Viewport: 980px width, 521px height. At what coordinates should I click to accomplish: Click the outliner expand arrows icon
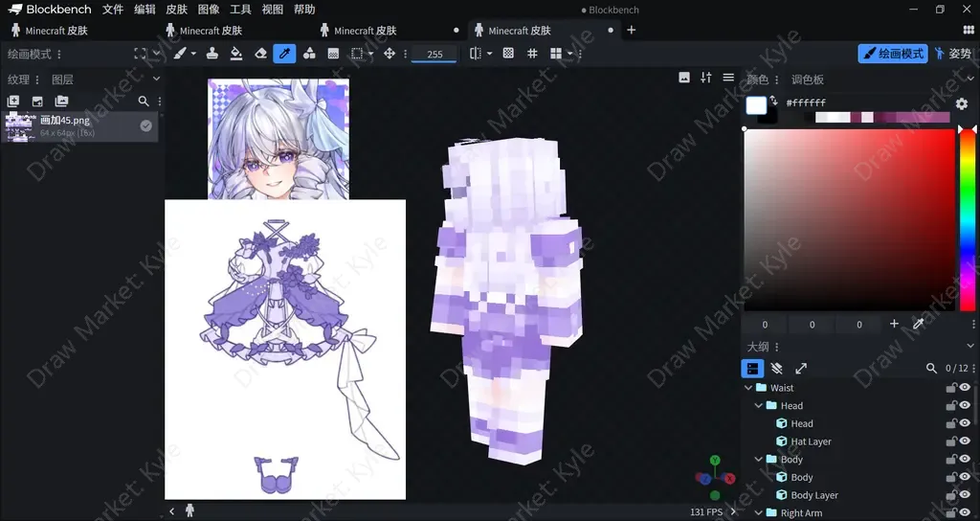click(801, 369)
